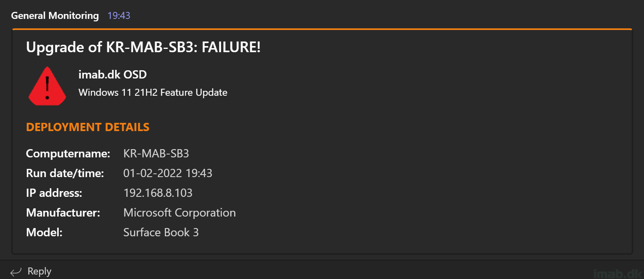Click the Reply arrow icon
The image size is (644, 279).
16,272
